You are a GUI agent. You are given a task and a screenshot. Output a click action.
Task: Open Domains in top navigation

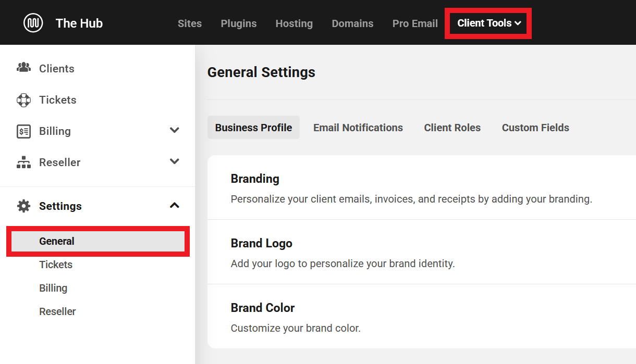tap(352, 23)
